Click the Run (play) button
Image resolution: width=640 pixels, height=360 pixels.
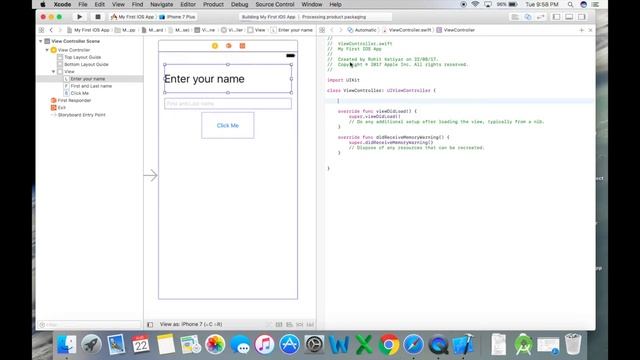click(80, 17)
